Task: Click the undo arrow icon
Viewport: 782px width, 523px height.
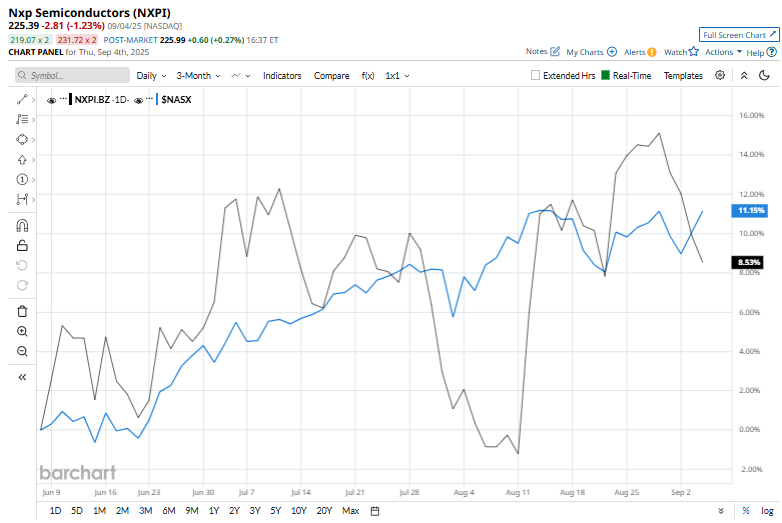Action: click(22, 265)
